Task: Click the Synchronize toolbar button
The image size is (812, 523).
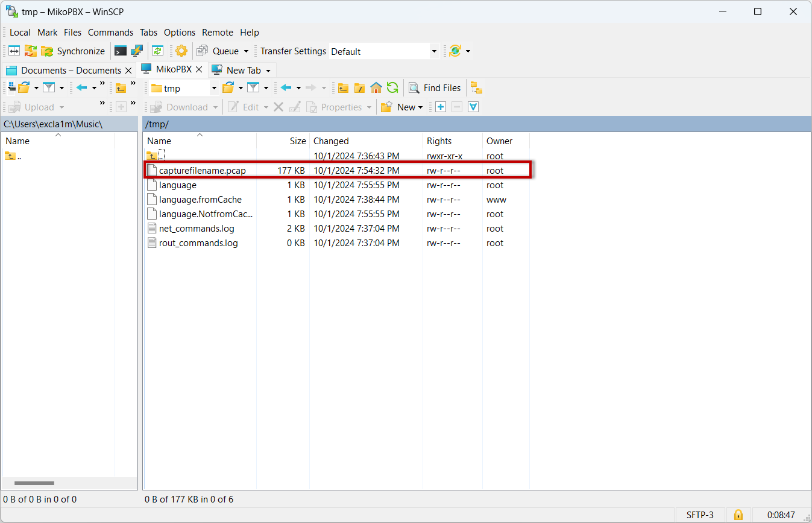Action: (x=73, y=51)
